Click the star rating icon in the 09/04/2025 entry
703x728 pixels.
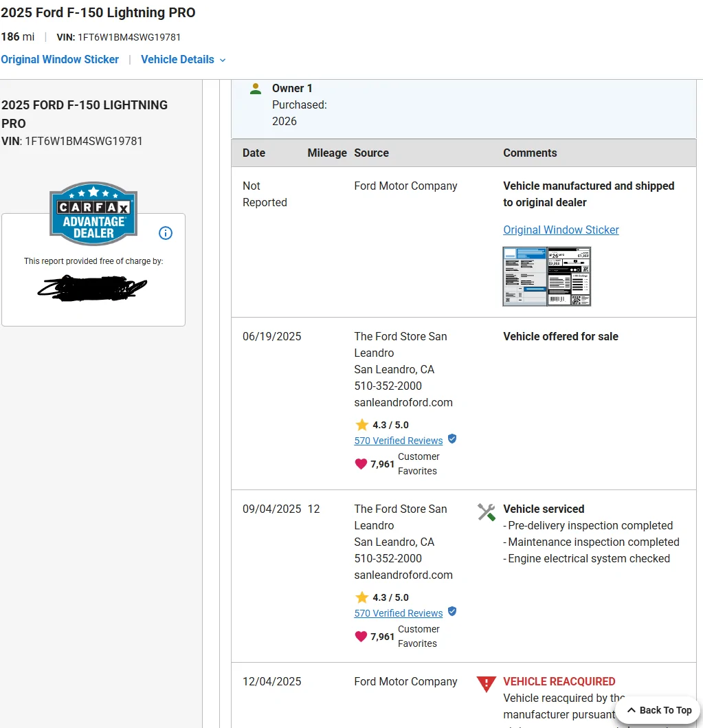(361, 597)
